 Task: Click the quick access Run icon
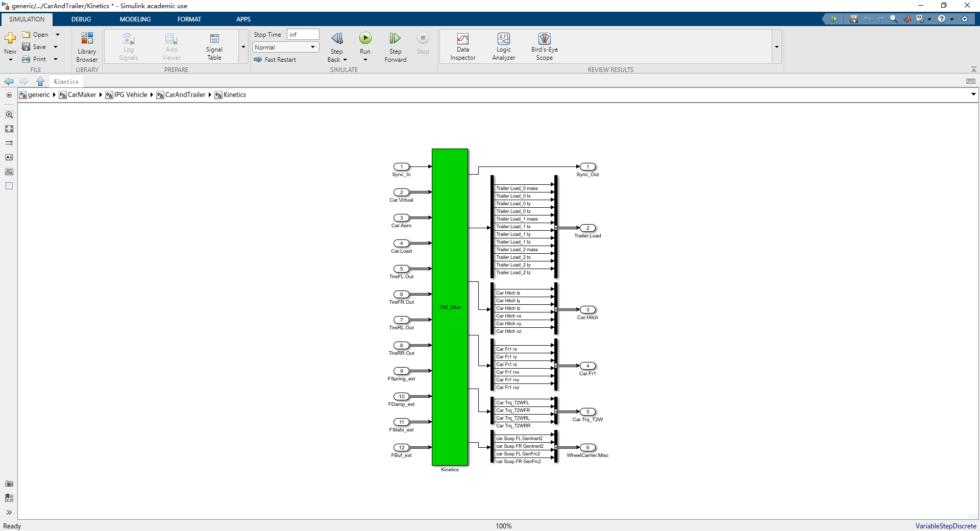[835, 19]
